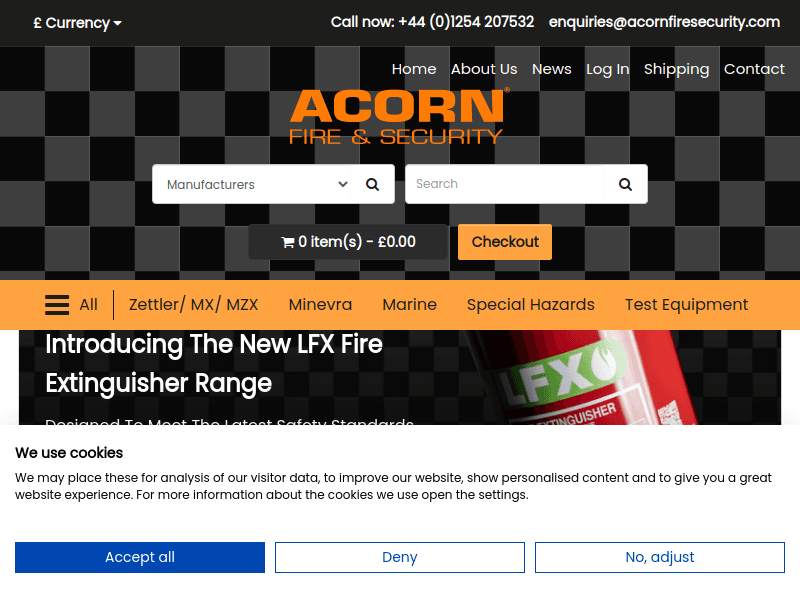Open the Special Hazards category

531,305
